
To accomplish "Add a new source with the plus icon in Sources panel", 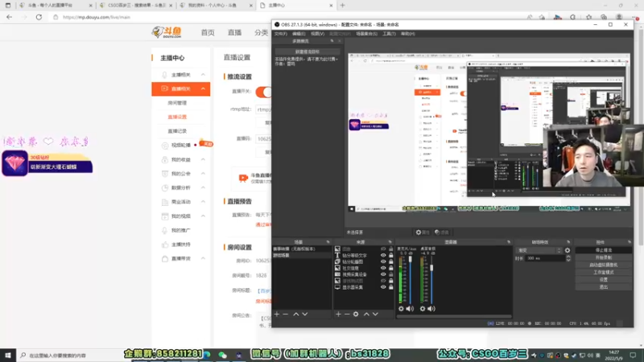I will click(x=338, y=314).
